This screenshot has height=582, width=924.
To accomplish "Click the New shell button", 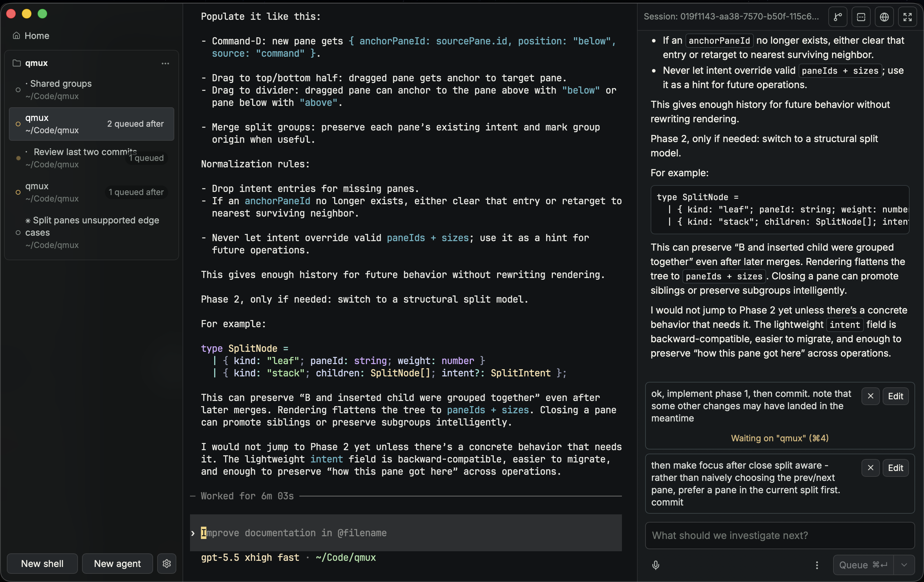I will click(x=42, y=563).
